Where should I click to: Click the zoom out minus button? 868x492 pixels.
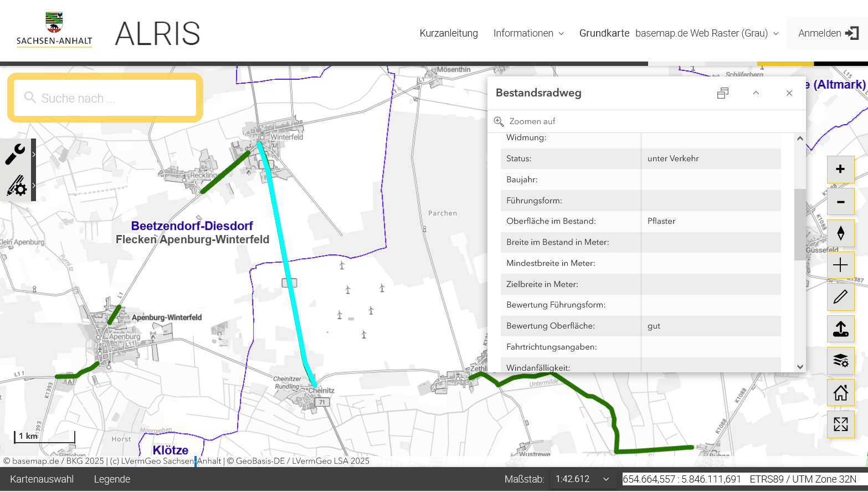coord(840,202)
